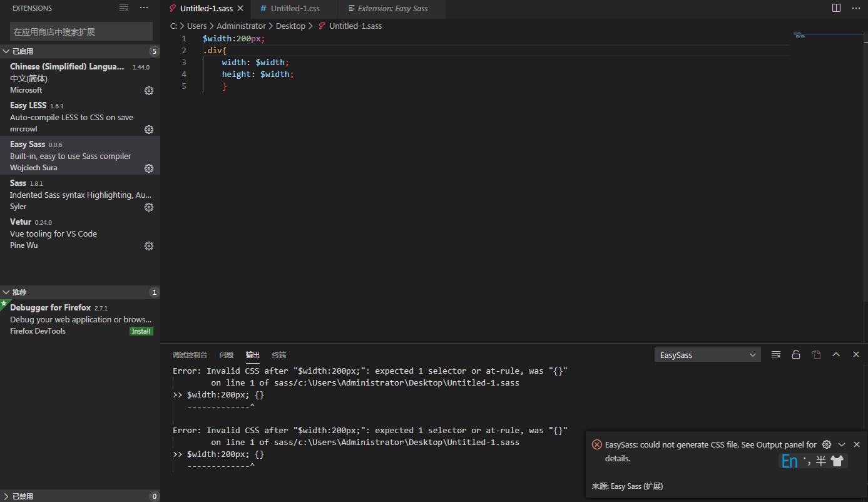Image resolution: width=868 pixels, height=502 pixels.
Task: Open the 输出 output tab
Action: coord(253,355)
